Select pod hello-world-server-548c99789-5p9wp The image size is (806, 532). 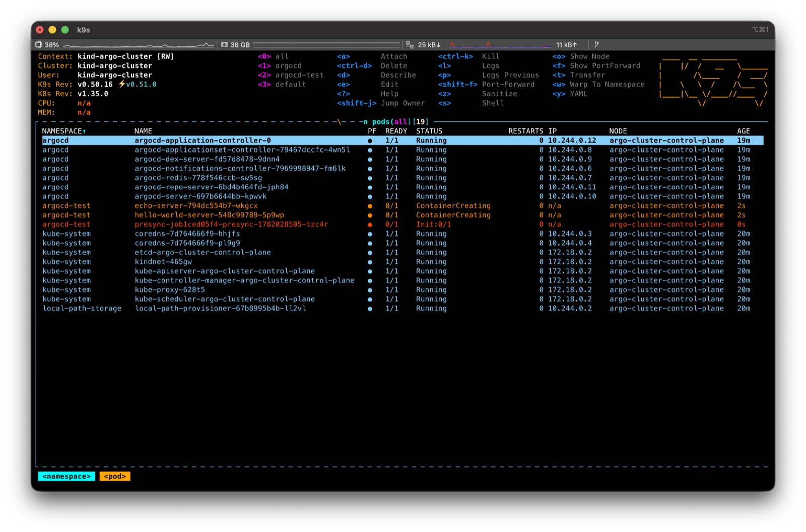pos(402,215)
